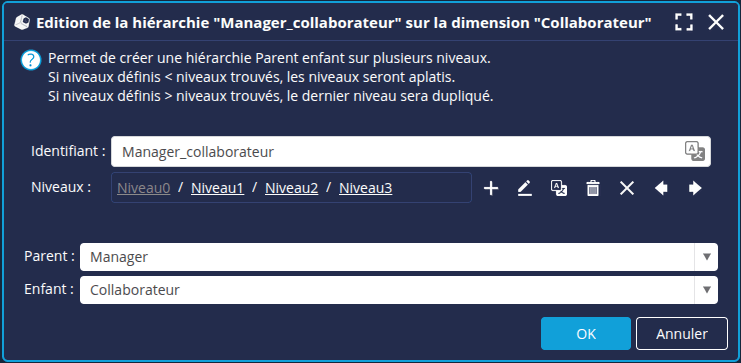This screenshot has width=741, height=363.
Task: Delete the level with the trash icon
Action: (x=593, y=189)
